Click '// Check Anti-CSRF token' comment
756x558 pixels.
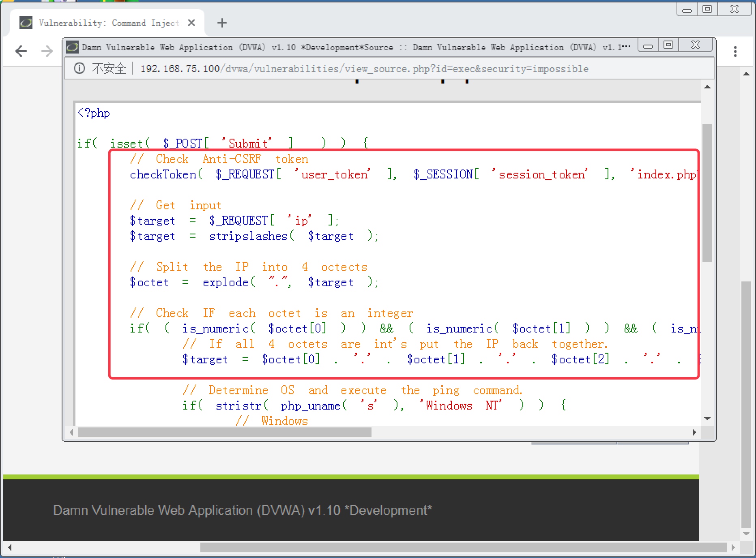(219, 159)
